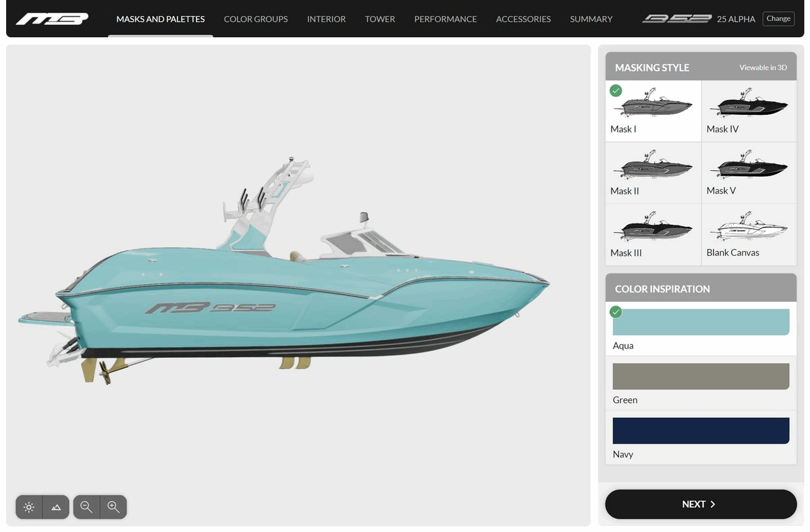810x532 pixels.
Task: Zoom out the boat view
Action: click(x=86, y=507)
